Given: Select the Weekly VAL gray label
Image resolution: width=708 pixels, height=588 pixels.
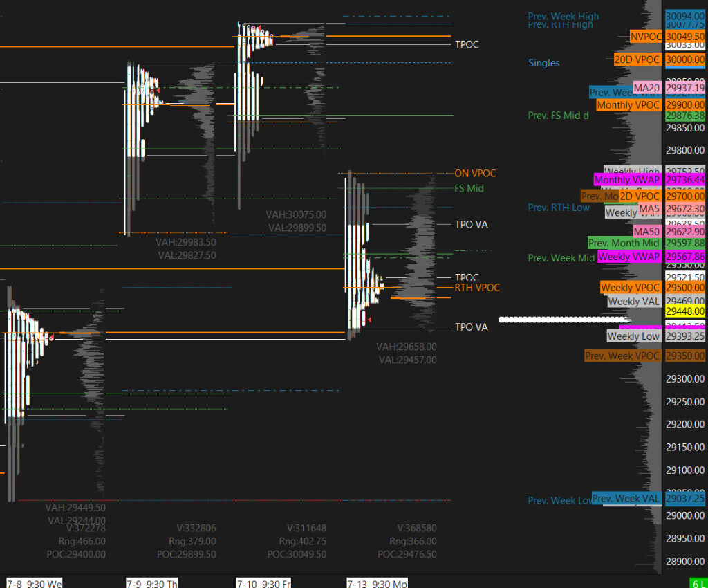Looking at the screenshot, I should (x=635, y=301).
